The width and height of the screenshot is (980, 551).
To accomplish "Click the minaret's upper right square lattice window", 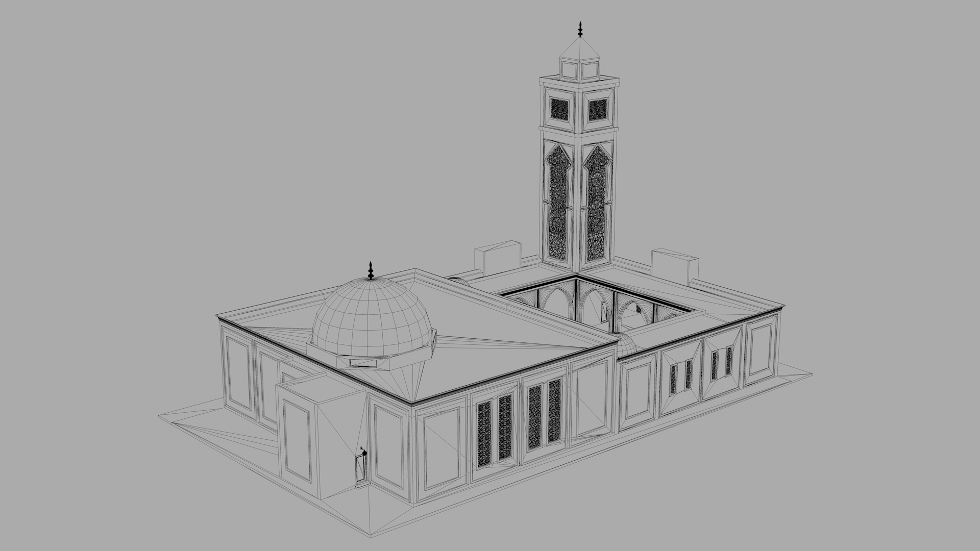I will [x=597, y=109].
